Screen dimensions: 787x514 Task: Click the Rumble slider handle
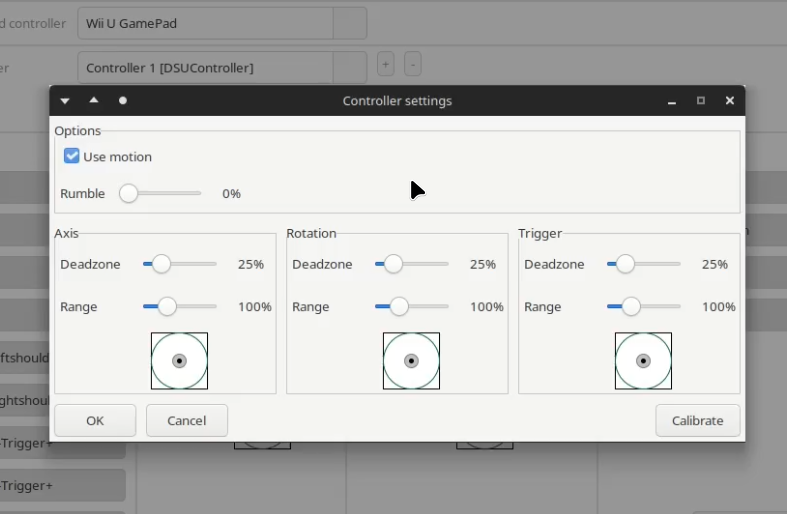128,194
